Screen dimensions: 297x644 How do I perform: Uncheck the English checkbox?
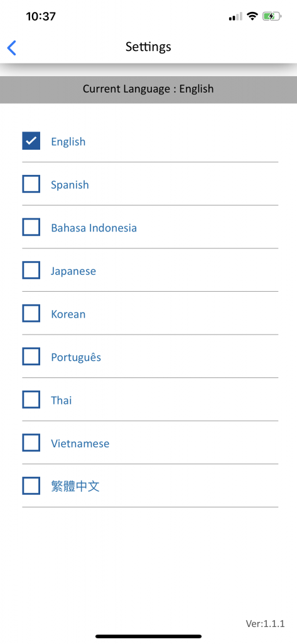[x=31, y=141]
